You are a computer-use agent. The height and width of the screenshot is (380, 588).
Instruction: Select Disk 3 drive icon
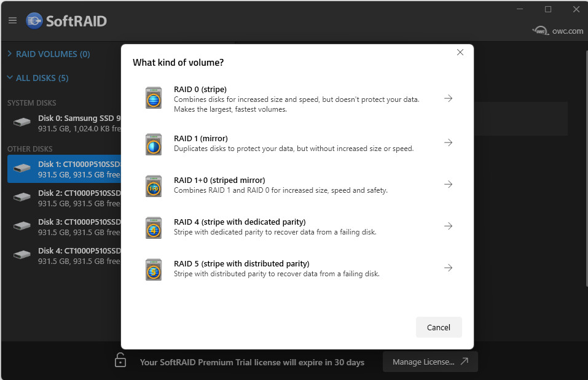(x=22, y=227)
